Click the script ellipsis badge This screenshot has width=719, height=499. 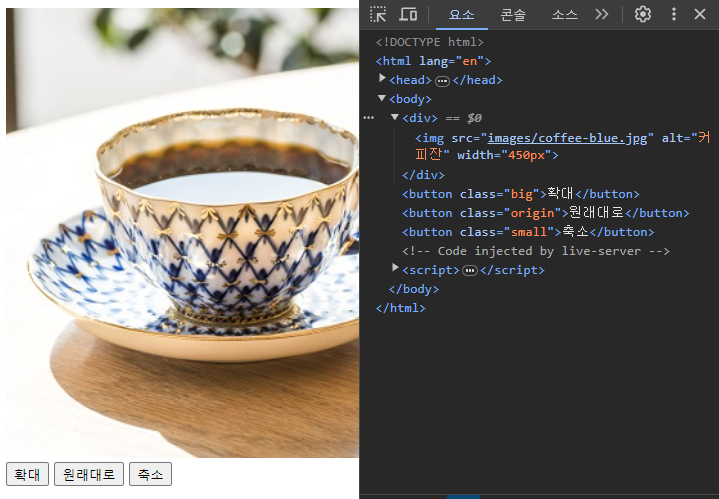(470, 271)
